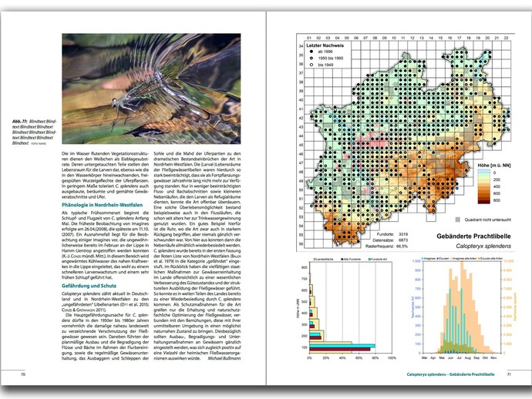Click the 'ab 1996' legend label

(325, 52)
